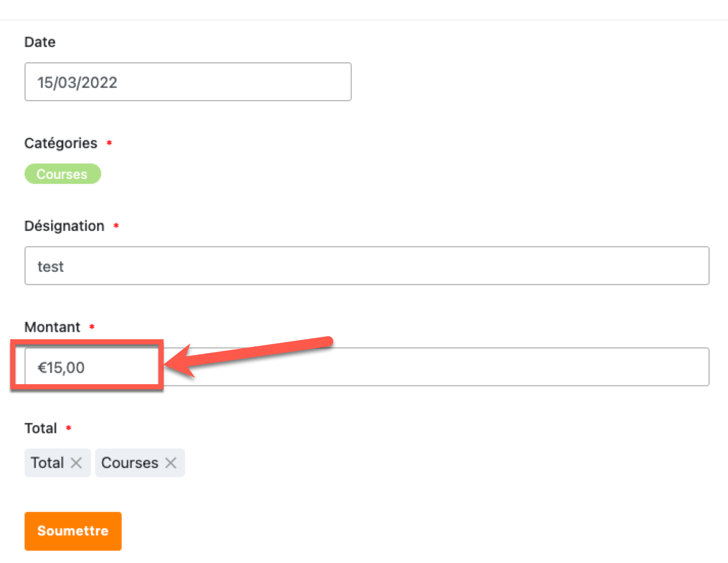
Task: Focus the Date field showing 15/03/2022
Action: tap(188, 82)
